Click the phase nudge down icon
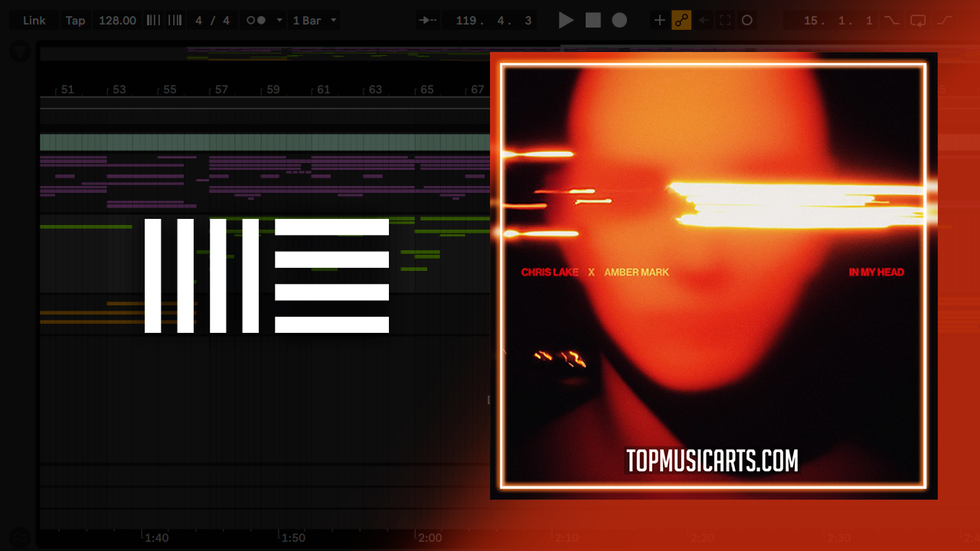Image resolution: width=980 pixels, height=551 pixels. 154,21
